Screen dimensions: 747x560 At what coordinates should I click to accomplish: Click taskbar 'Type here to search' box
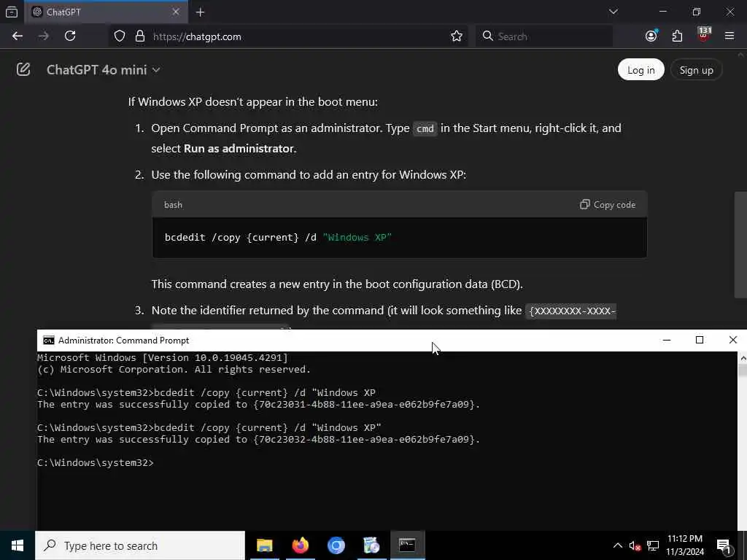(x=140, y=545)
